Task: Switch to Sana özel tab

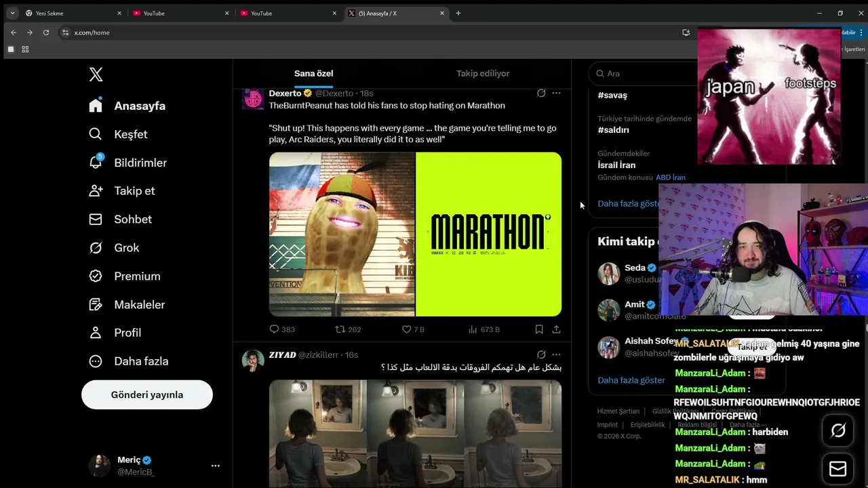Action: coord(313,73)
